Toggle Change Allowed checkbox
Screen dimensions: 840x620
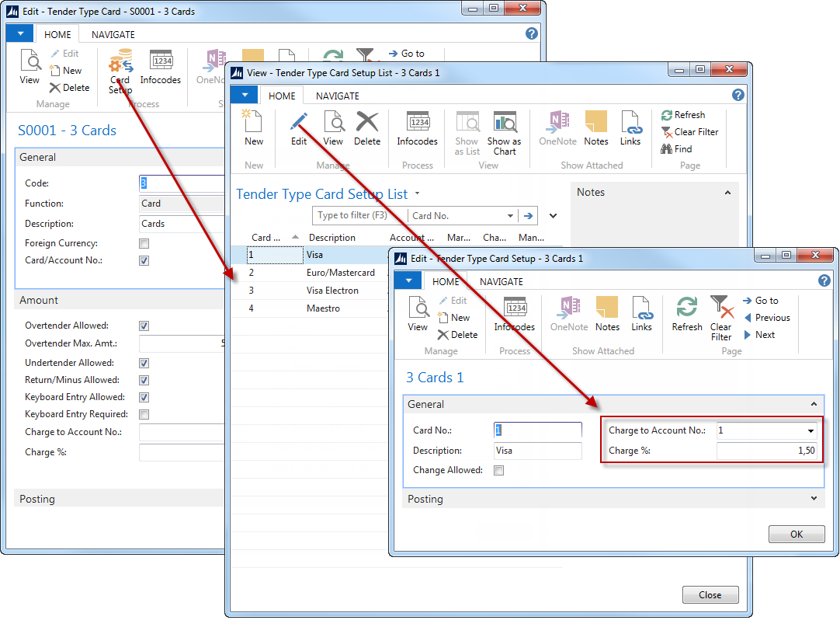498,470
